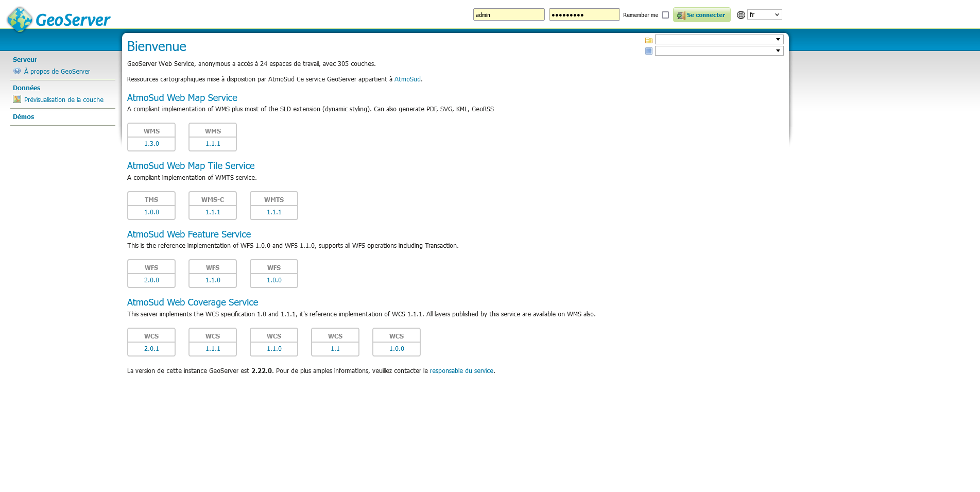The width and height of the screenshot is (980, 492).
Task: Click the Données menu heading
Action: point(26,88)
